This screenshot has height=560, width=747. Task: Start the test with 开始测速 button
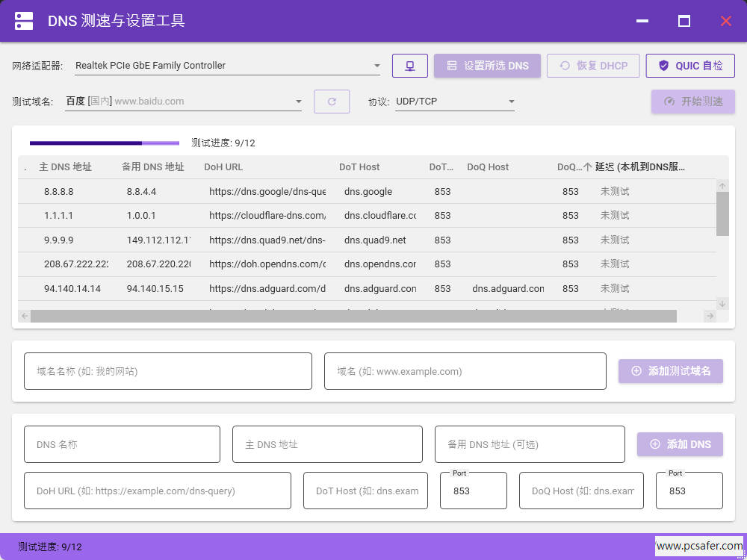[692, 102]
